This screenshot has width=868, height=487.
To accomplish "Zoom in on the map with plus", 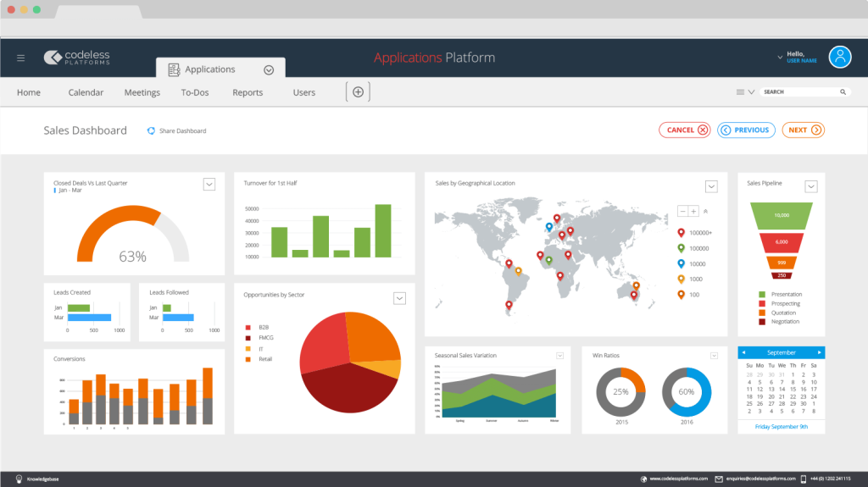I will click(x=693, y=211).
